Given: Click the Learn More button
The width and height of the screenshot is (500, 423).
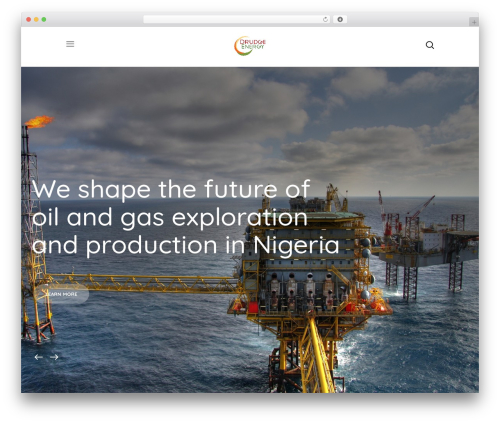Looking at the screenshot, I should coord(62,294).
